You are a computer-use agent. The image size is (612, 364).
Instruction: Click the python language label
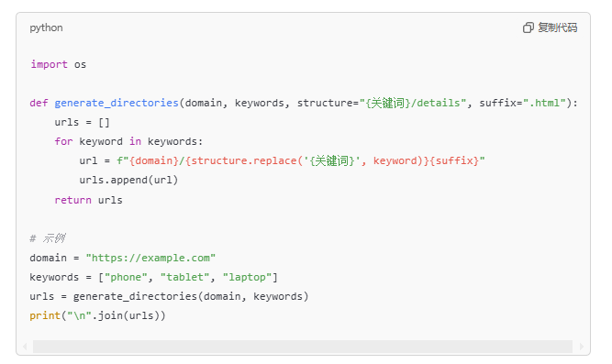[46, 28]
